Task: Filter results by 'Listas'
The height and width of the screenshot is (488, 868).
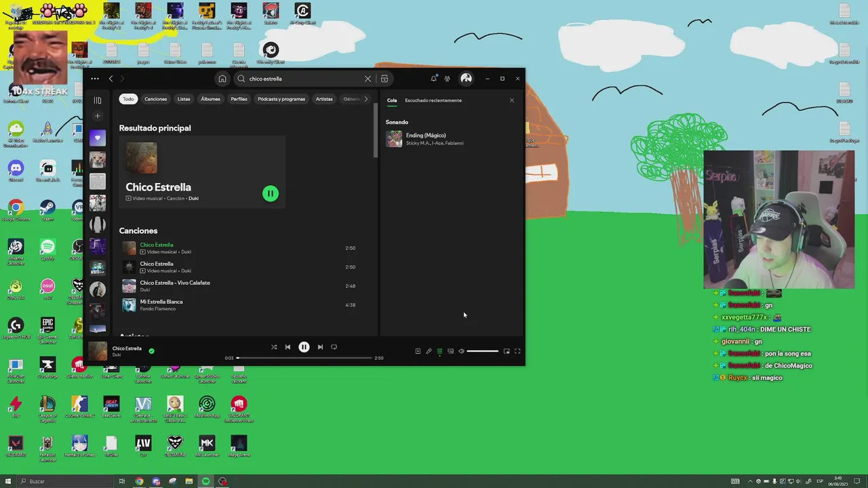Action: 184,99
